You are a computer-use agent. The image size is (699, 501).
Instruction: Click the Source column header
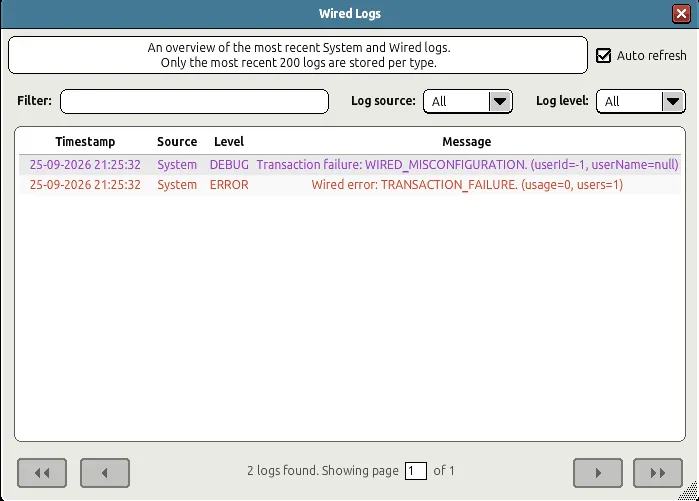click(177, 142)
